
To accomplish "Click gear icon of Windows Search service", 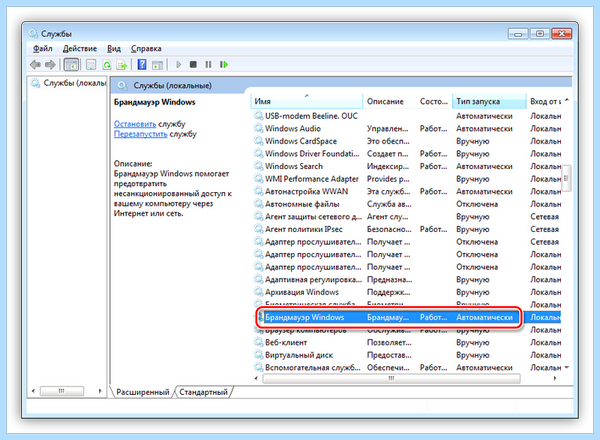I will pyautogui.click(x=259, y=166).
